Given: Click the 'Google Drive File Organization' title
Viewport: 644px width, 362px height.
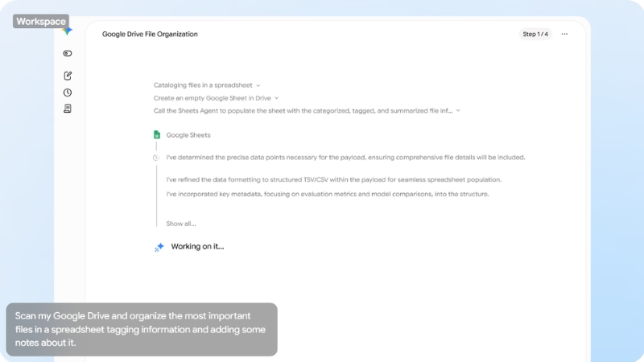Looking at the screenshot, I should pos(150,34).
